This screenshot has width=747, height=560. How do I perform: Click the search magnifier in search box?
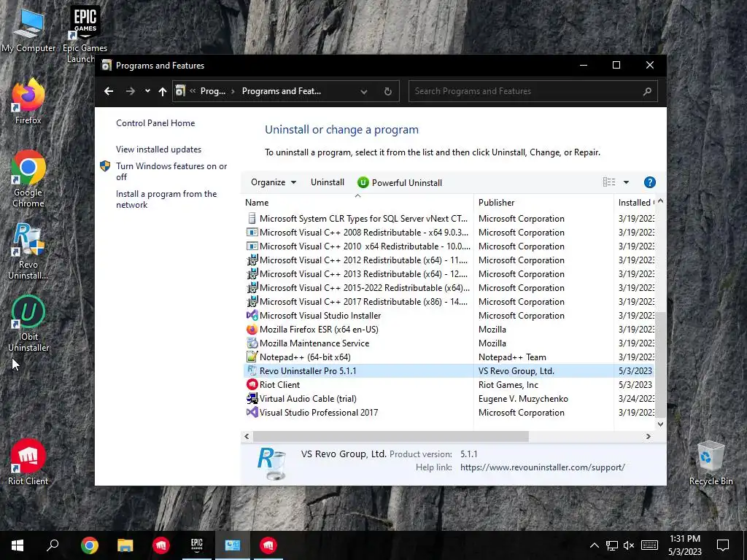tap(647, 91)
